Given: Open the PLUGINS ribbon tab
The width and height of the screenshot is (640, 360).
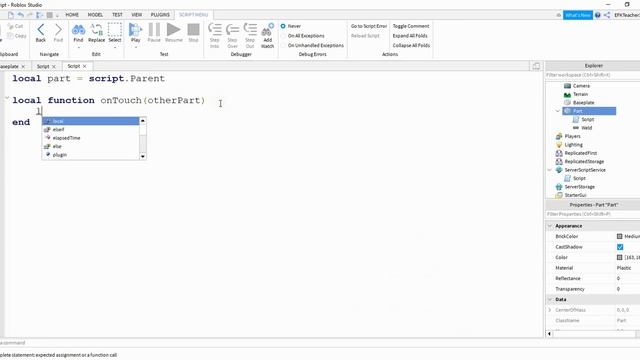Looking at the screenshot, I should (x=160, y=15).
